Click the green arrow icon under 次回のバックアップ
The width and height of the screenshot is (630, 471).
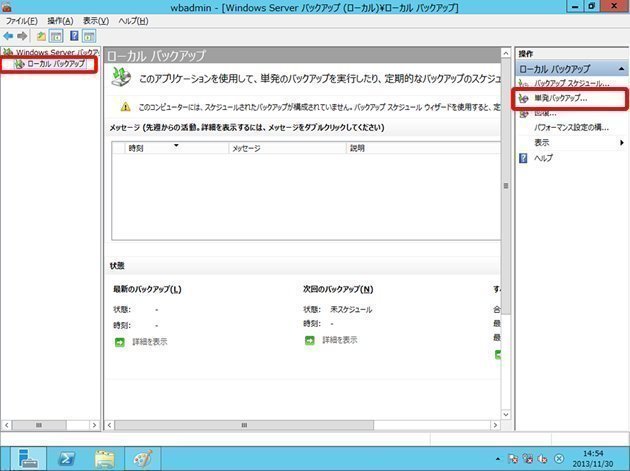tap(310, 340)
